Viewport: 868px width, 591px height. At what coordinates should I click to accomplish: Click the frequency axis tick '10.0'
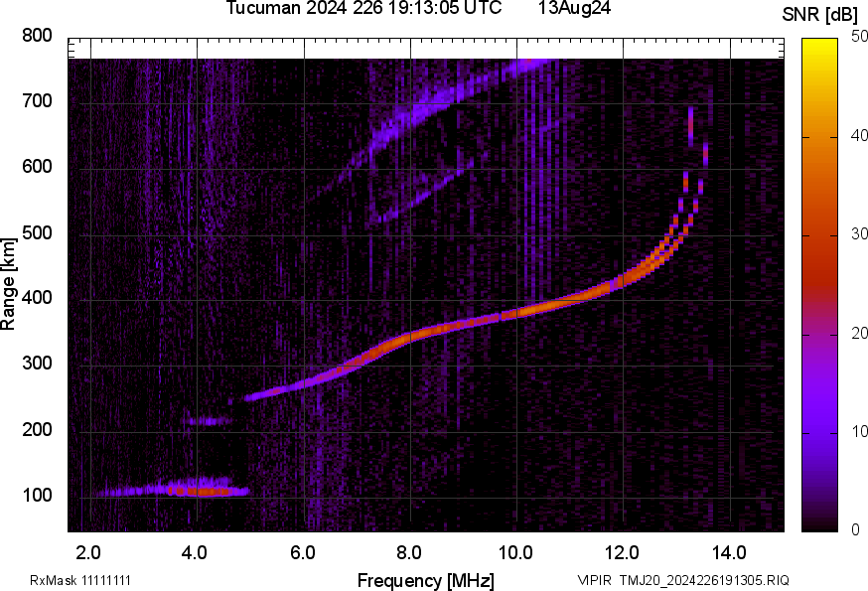[x=515, y=552]
